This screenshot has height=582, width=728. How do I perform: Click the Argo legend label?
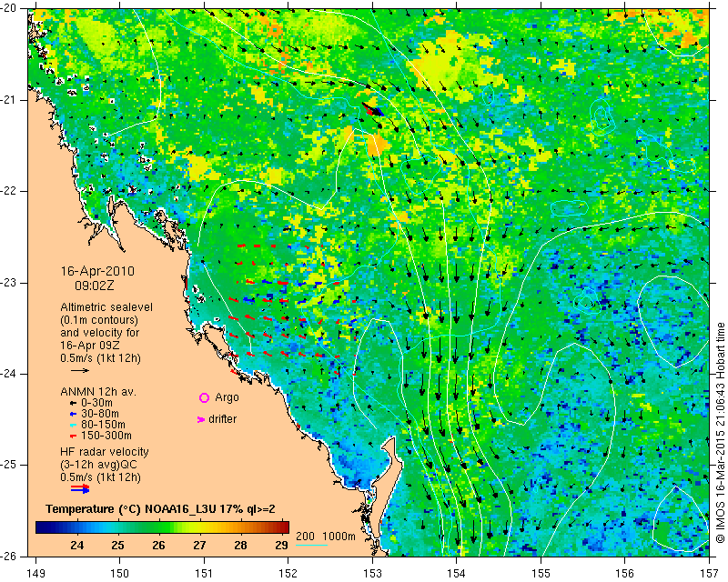227,397
